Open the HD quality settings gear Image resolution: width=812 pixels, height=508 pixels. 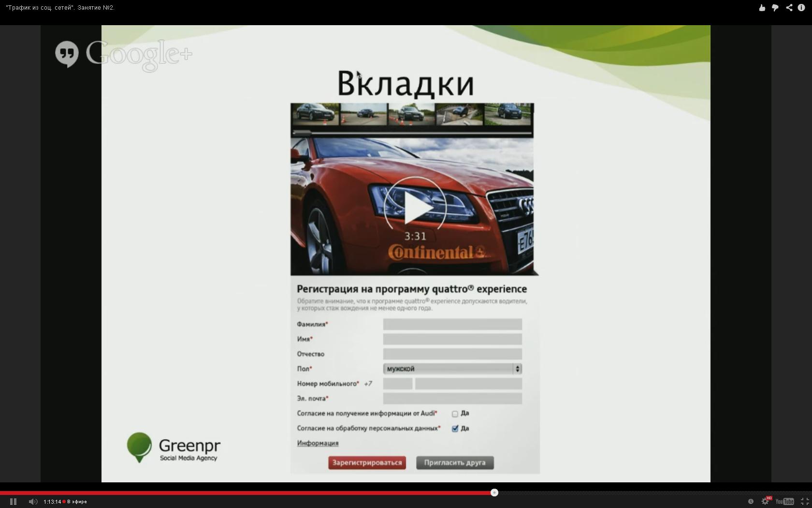coord(765,502)
